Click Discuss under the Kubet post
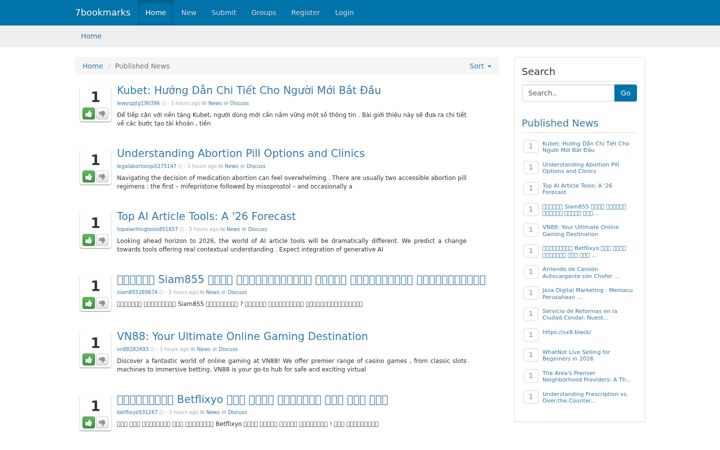The width and height of the screenshot is (720, 450). [x=239, y=103]
